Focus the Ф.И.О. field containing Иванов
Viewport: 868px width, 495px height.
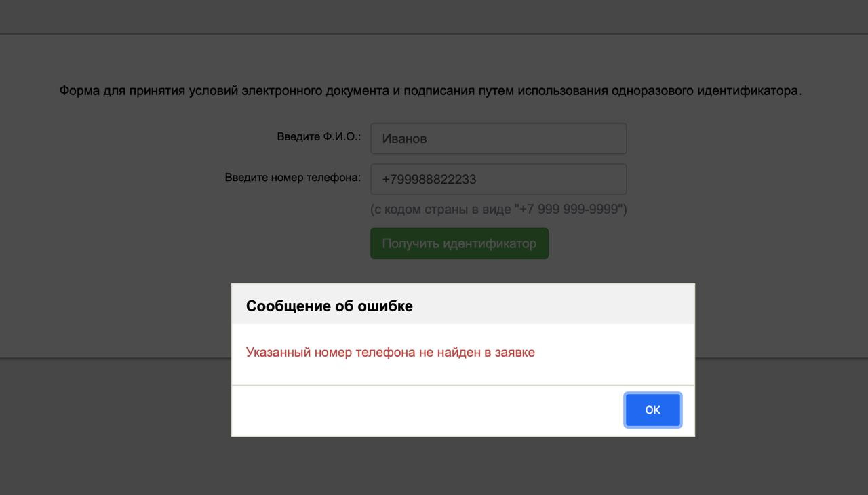coord(498,138)
